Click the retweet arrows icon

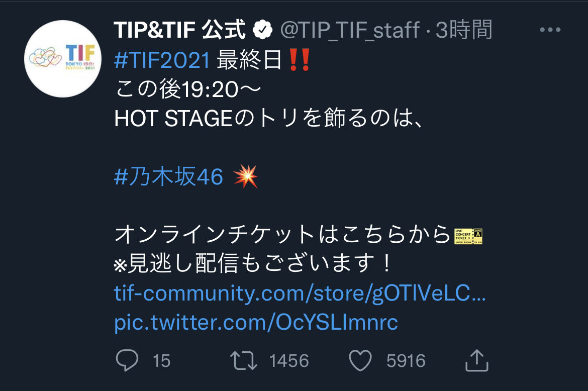[243, 361]
